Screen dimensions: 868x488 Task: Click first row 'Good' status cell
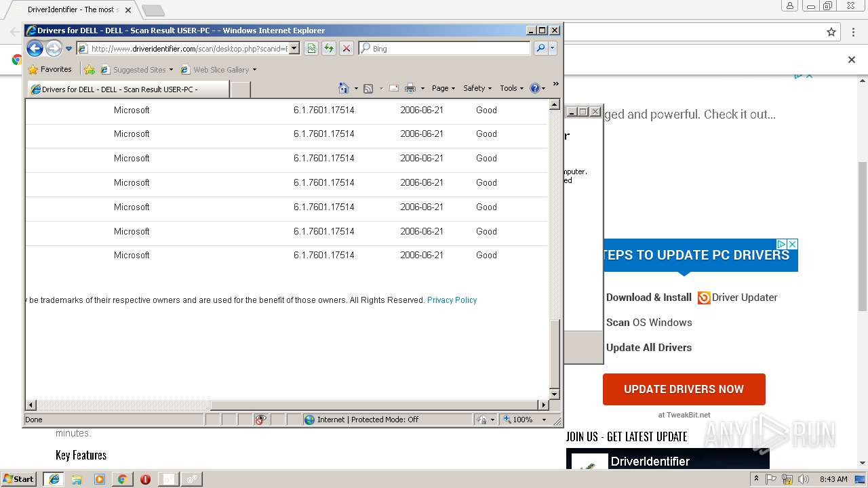click(x=486, y=110)
